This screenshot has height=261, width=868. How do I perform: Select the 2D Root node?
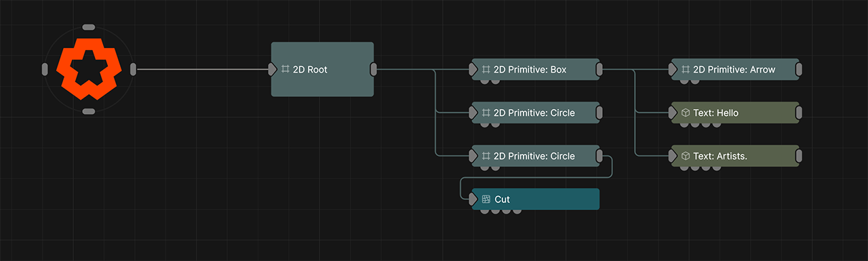pyautogui.click(x=322, y=69)
